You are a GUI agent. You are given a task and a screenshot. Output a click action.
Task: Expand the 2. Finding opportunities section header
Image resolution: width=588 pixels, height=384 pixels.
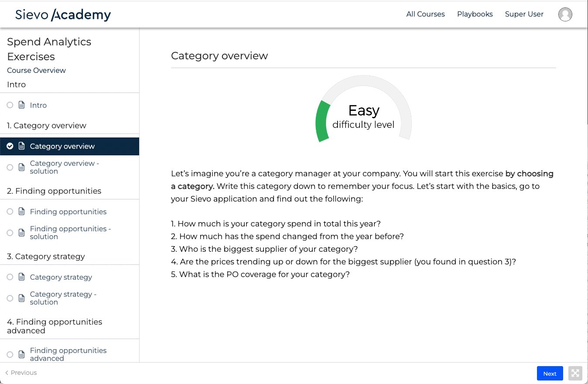point(54,191)
